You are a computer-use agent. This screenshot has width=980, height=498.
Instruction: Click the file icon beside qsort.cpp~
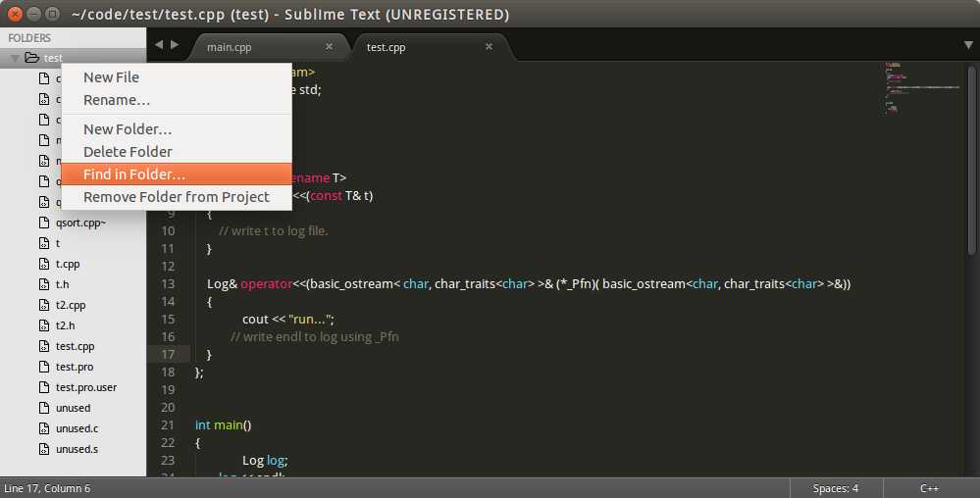pos(44,223)
